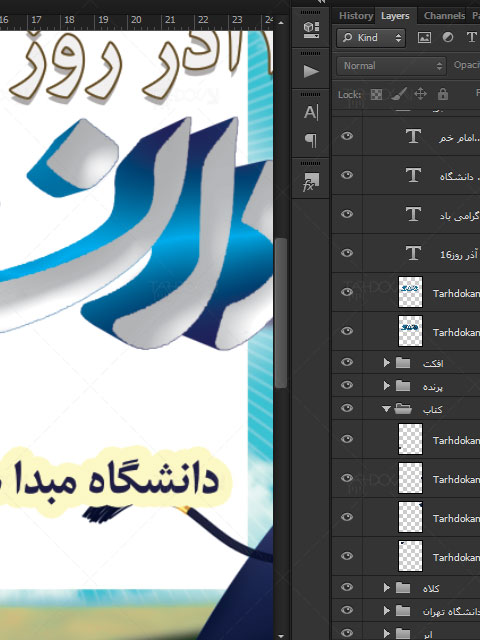Image resolution: width=480 pixels, height=640 pixels.
Task: Open the Character panel icon
Action: coord(311,111)
